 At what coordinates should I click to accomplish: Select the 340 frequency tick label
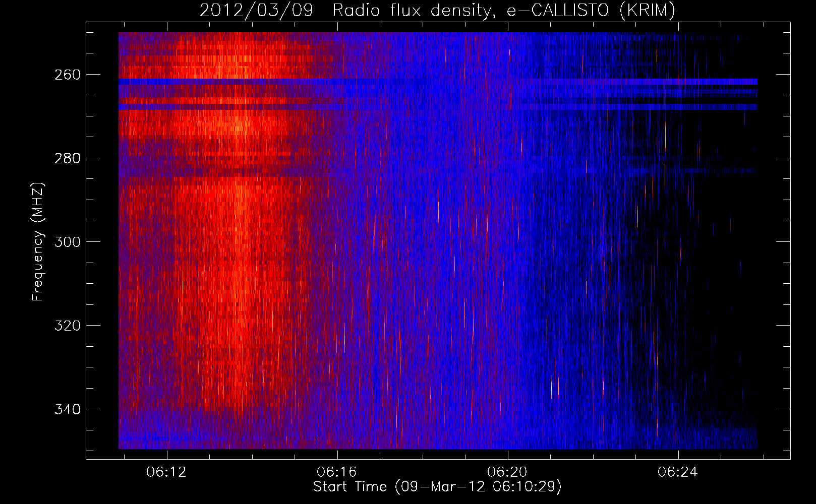(x=67, y=409)
